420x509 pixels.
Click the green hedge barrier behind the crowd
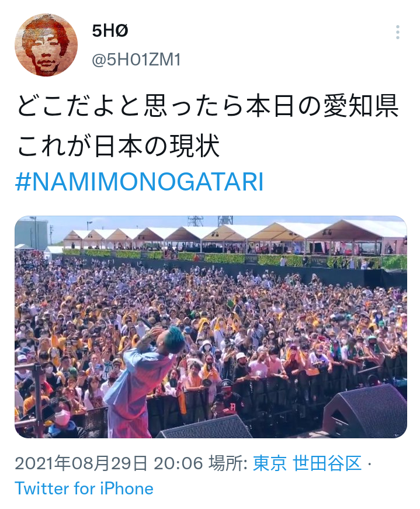click(x=234, y=258)
